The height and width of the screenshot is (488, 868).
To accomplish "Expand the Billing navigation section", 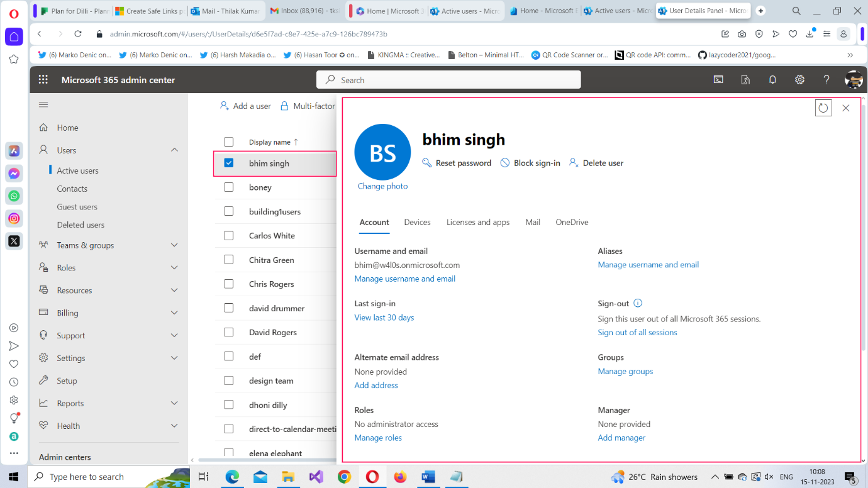I will coord(174,313).
